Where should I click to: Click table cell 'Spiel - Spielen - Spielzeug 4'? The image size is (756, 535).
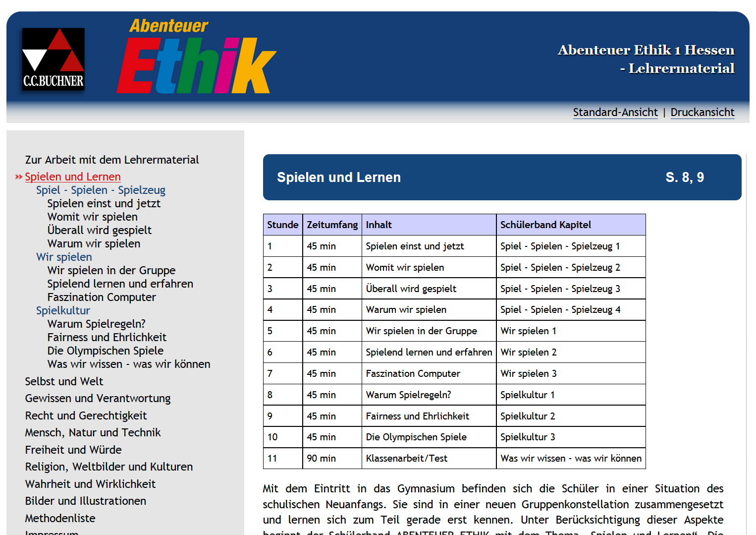point(571,309)
